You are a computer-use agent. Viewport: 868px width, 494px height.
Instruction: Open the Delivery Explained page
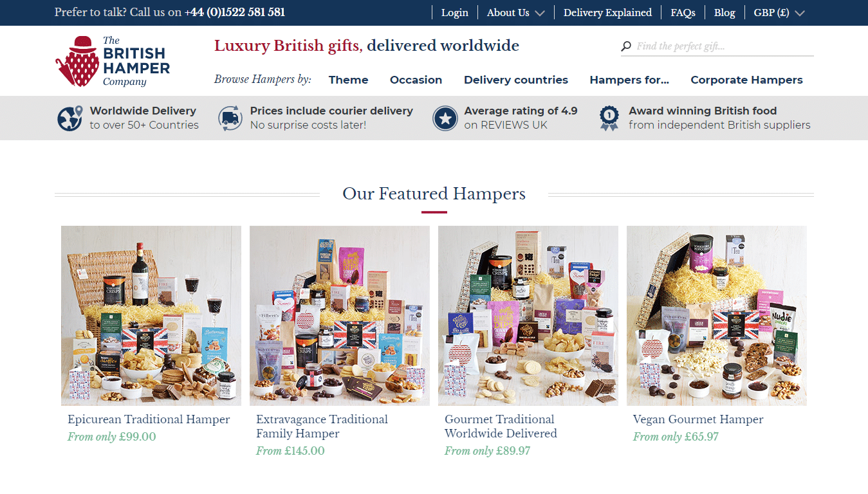click(607, 13)
